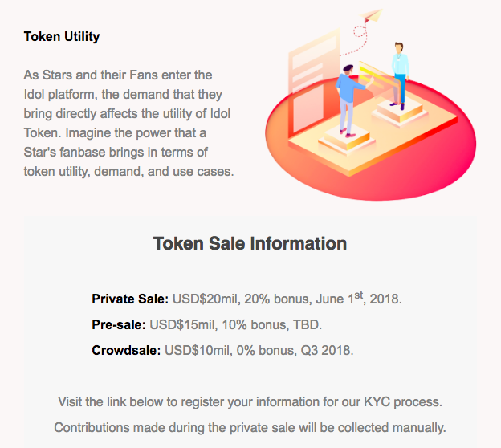Click the "Contributions made during the private sale" line
Image resolution: width=501 pixels, height=448 pixels.
(250, 427)
